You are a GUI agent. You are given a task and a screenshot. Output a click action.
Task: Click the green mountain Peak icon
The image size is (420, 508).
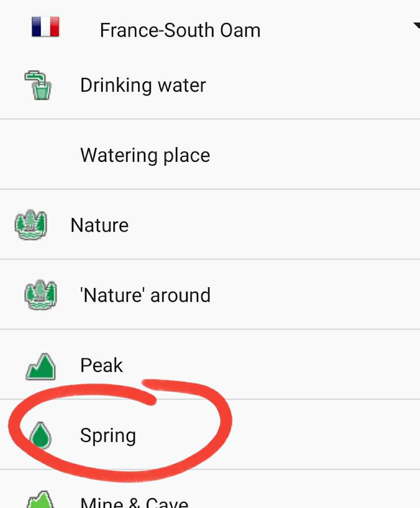pos(41,366)
